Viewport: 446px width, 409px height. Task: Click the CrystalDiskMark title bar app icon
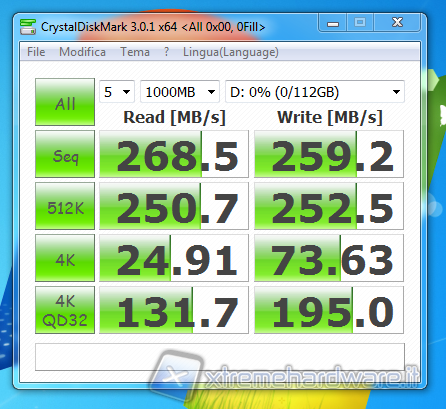tap(28, 27)
